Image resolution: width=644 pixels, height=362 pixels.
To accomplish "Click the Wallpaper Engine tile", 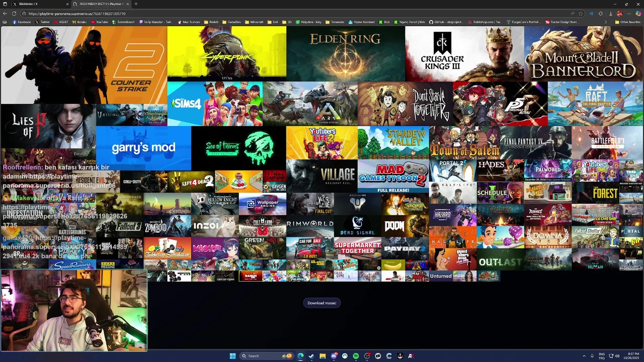I will coord(262,204).
